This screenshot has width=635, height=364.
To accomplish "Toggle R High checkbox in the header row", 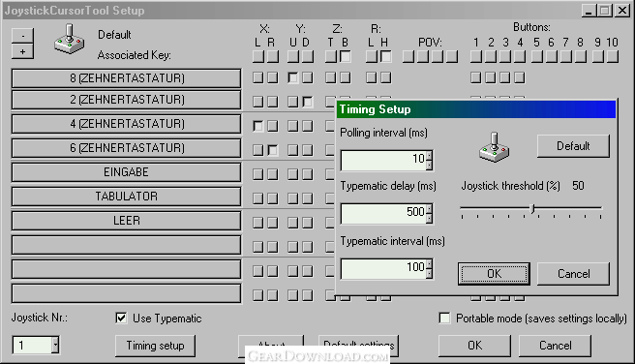I will [386, 57].
